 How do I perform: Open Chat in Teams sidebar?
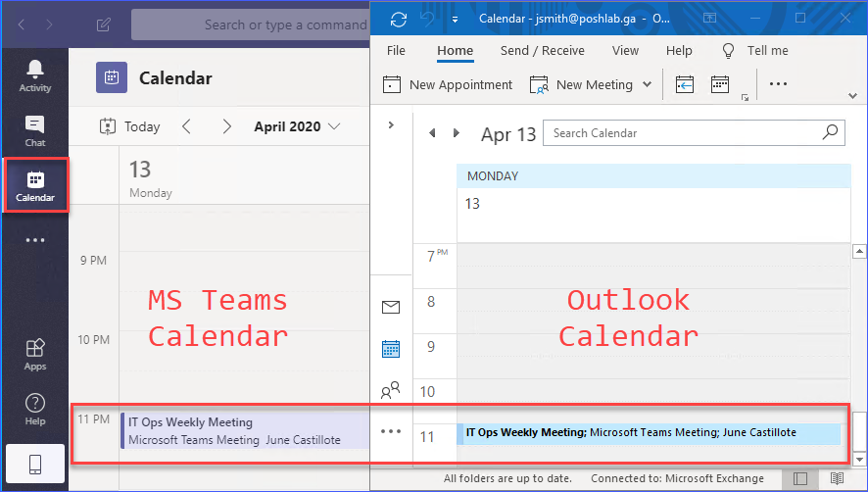pos(35,130)
